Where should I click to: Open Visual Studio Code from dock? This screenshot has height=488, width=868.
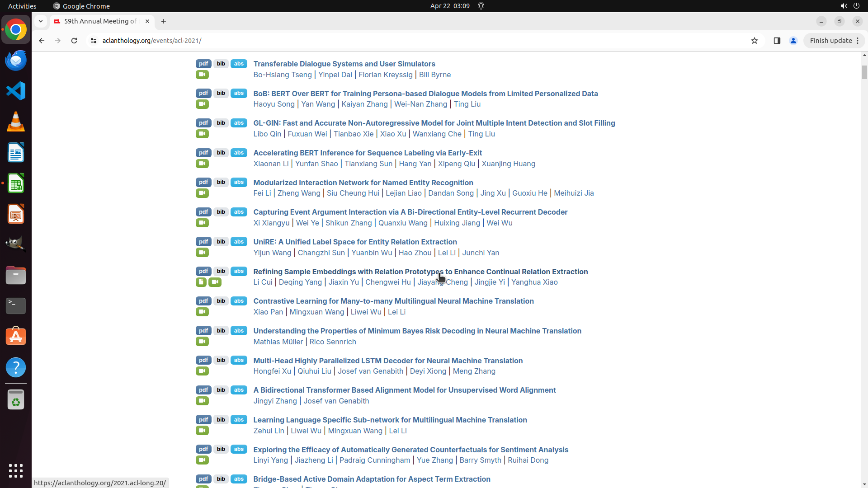[x=16, y=91]
